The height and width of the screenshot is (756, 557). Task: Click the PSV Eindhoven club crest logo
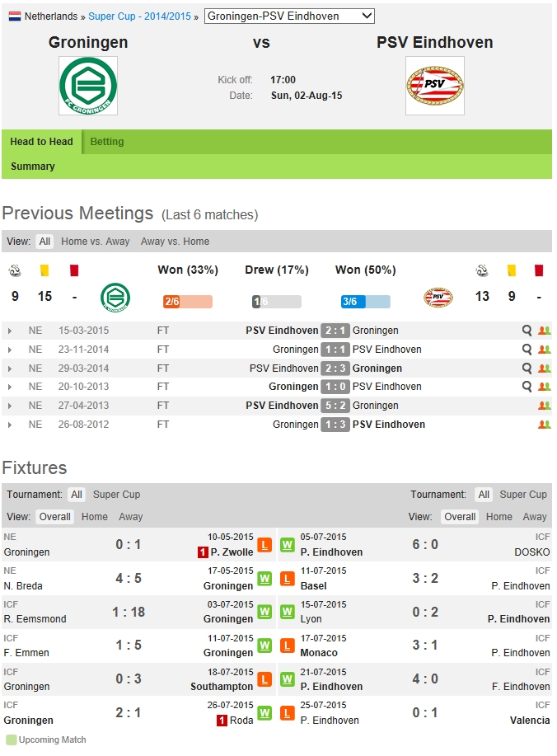[x=435, y=86]
